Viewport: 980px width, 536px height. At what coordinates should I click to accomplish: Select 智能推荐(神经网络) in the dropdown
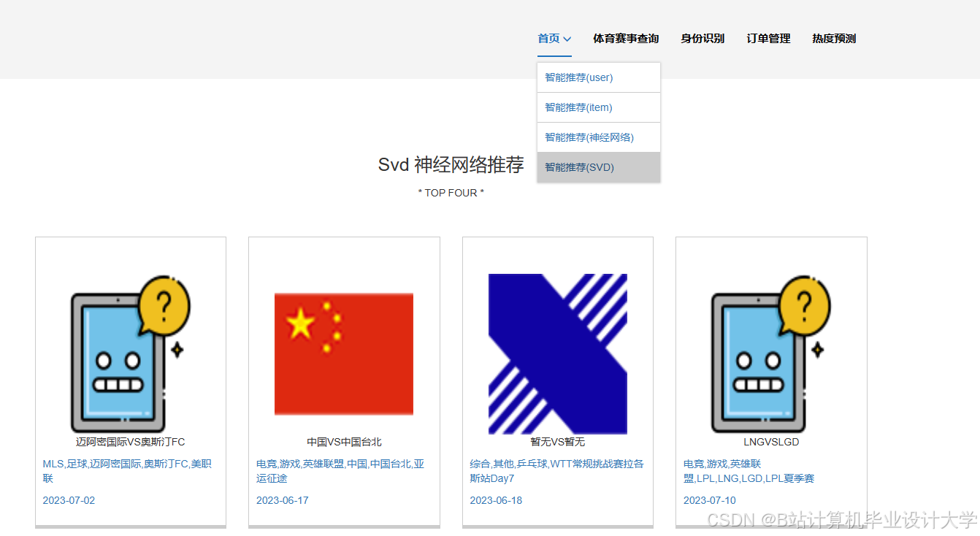pyautogui.click(x=599, y=137)
